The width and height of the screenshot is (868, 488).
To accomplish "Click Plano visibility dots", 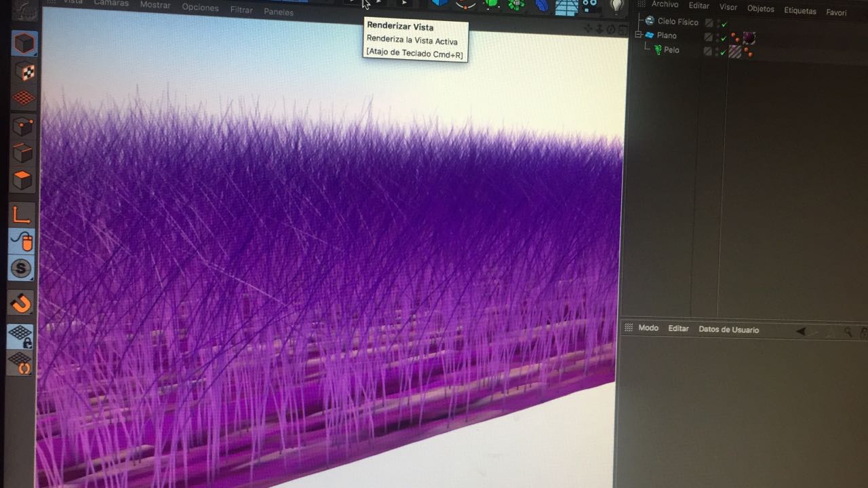I will pyautogui.click(x=717, y=37).
